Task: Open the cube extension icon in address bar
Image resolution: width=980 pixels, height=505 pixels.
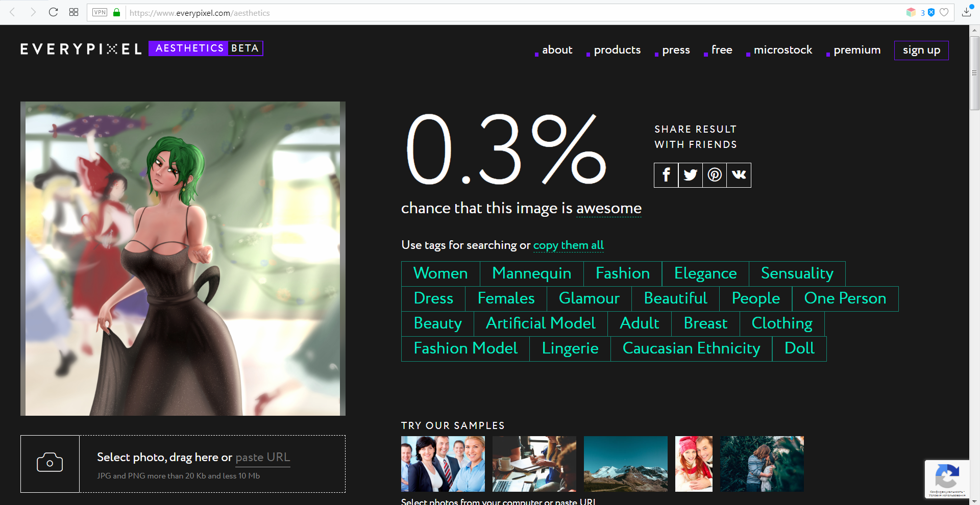Action: (x=911, y=12)
